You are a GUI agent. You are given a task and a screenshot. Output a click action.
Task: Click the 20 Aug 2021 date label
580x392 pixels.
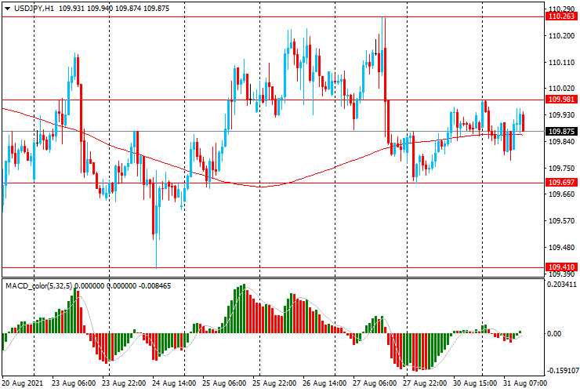[22, 383]
